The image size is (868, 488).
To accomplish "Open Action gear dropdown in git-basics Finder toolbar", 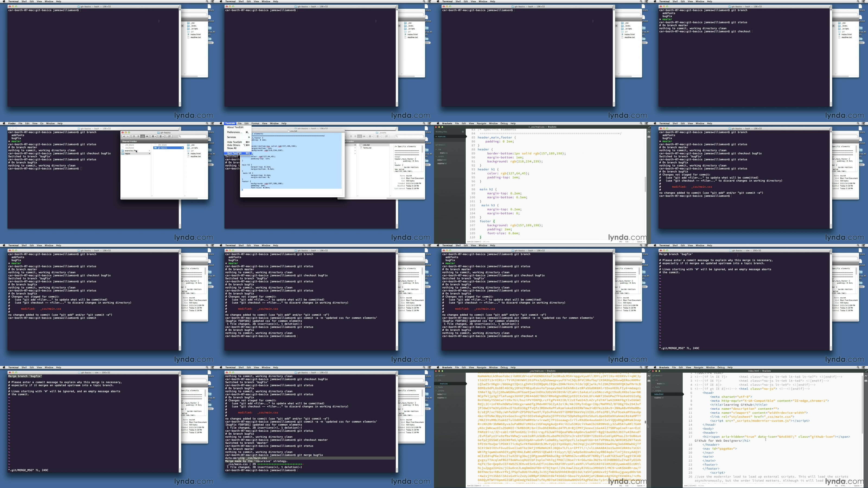I will pyautogui.click(x=154, y=136).
